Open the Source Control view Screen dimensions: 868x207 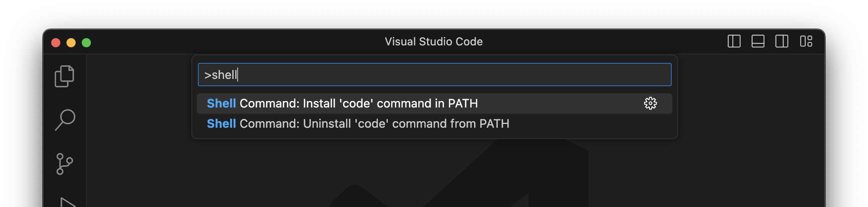[x=64, y=164]
